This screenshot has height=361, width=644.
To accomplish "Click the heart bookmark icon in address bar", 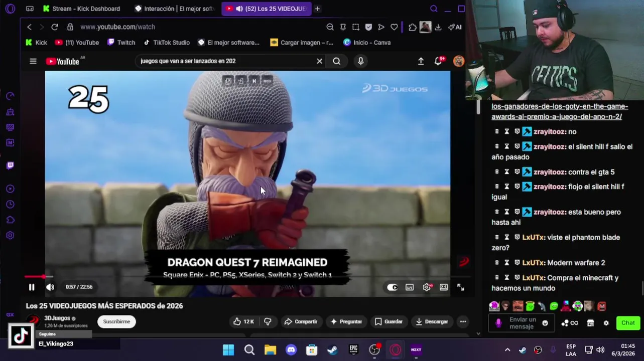I will 394,27.
